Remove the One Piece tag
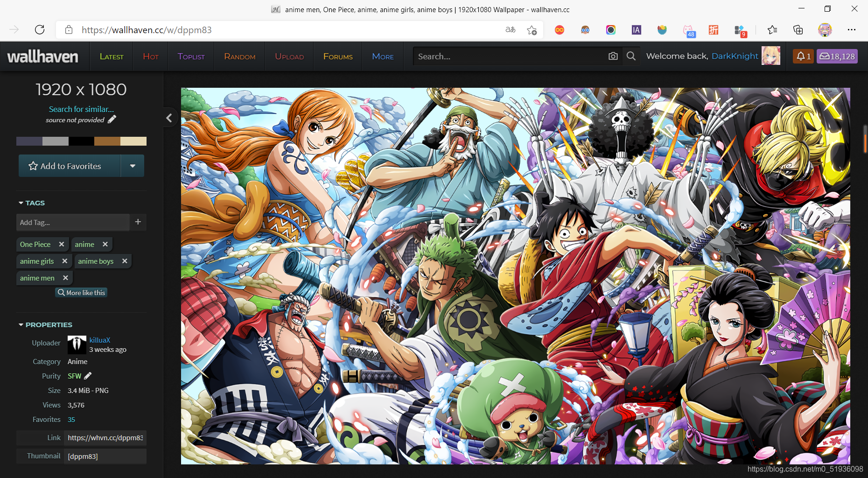Viewport: 868px width, 478px height. pyautogui.click(x=62, y=244)
